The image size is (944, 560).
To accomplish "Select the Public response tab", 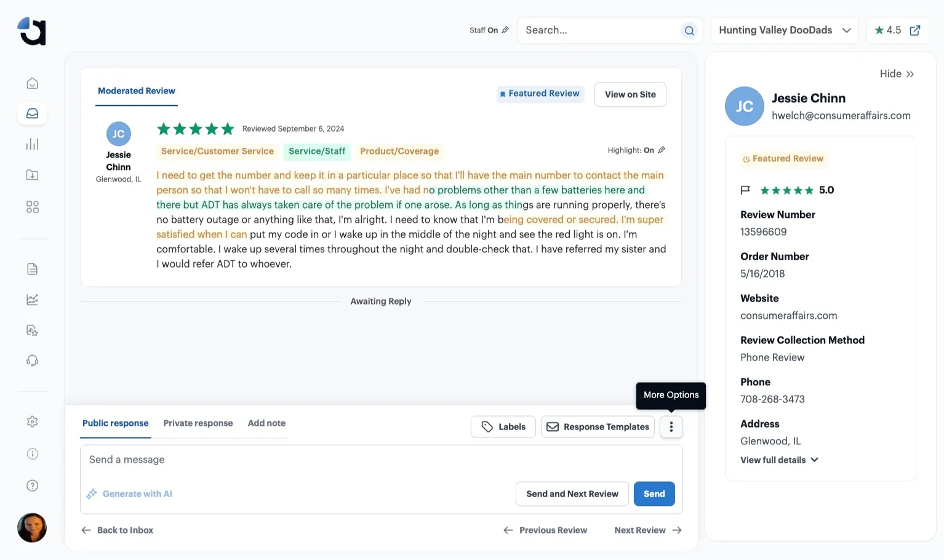I will click(116, 423).
